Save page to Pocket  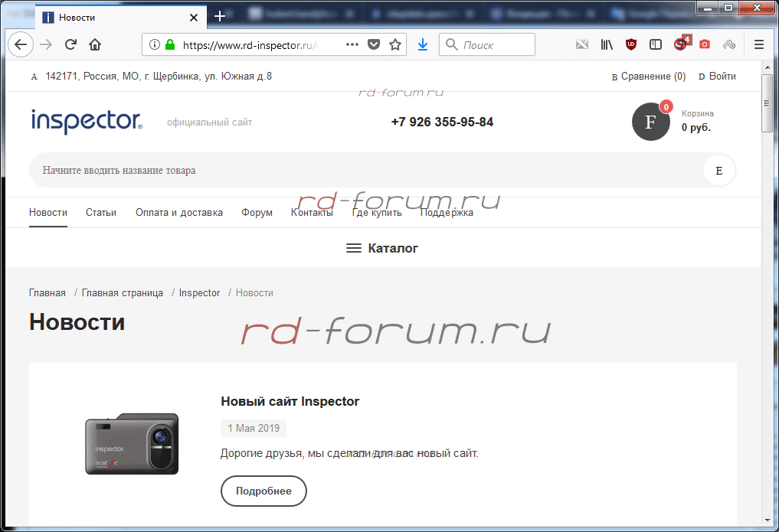374,44
